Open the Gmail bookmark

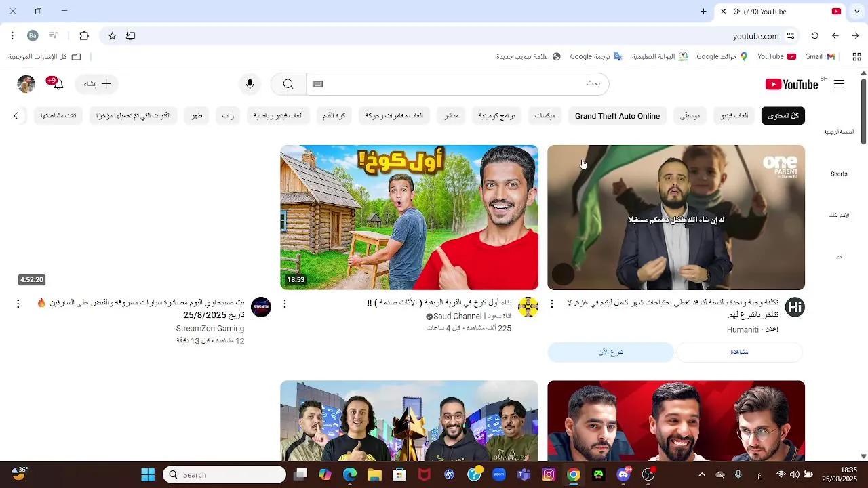(820, 56)
